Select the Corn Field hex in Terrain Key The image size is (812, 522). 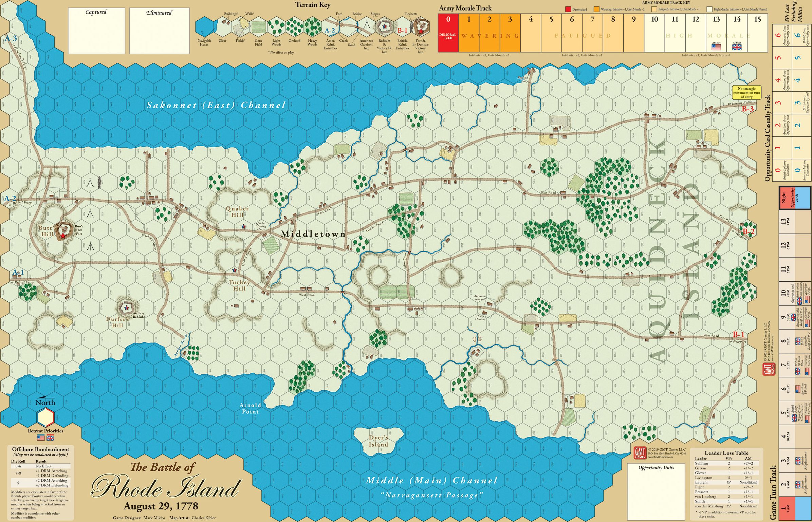tap(258, 27)
